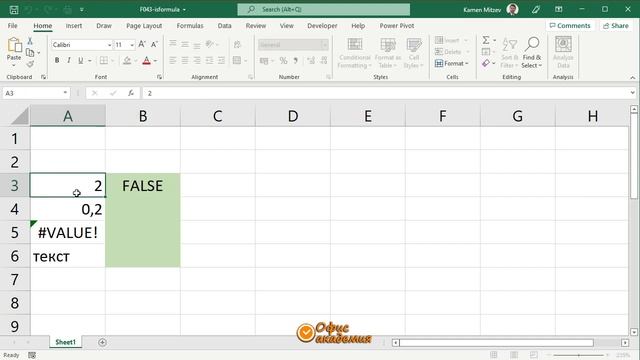Apply Comma Style format
The height and width of the screenshot is (360, 640).
[x=296, y=61]
